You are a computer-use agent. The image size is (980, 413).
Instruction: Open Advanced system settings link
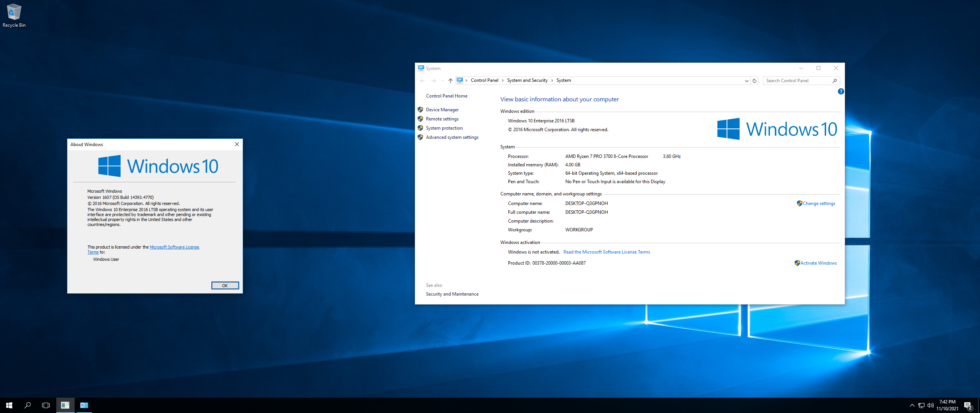click(x=452, y=137)
